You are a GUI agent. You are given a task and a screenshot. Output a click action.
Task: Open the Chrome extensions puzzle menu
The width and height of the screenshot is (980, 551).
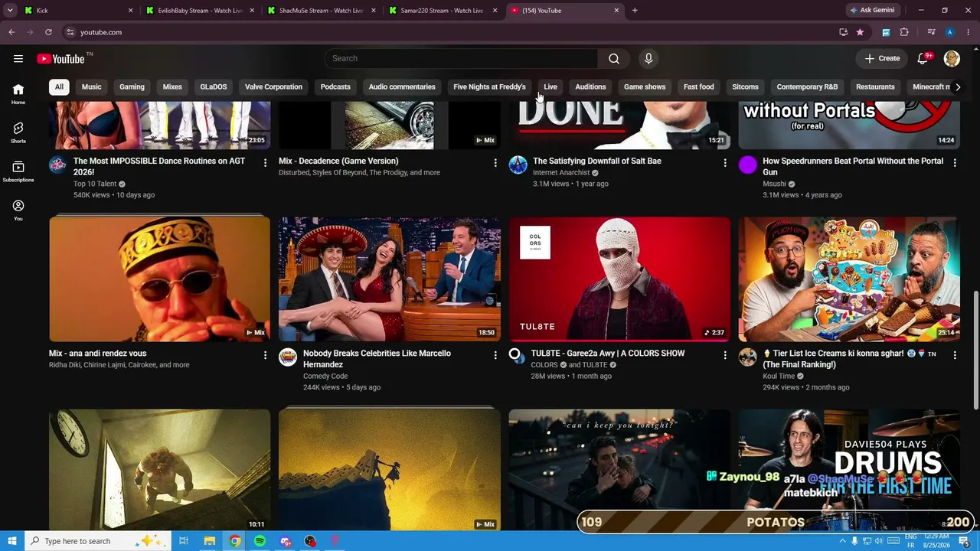coord(904,32)
